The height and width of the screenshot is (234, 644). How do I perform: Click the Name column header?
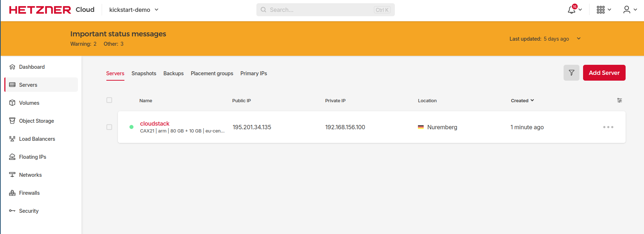click(x=146, y=101)
